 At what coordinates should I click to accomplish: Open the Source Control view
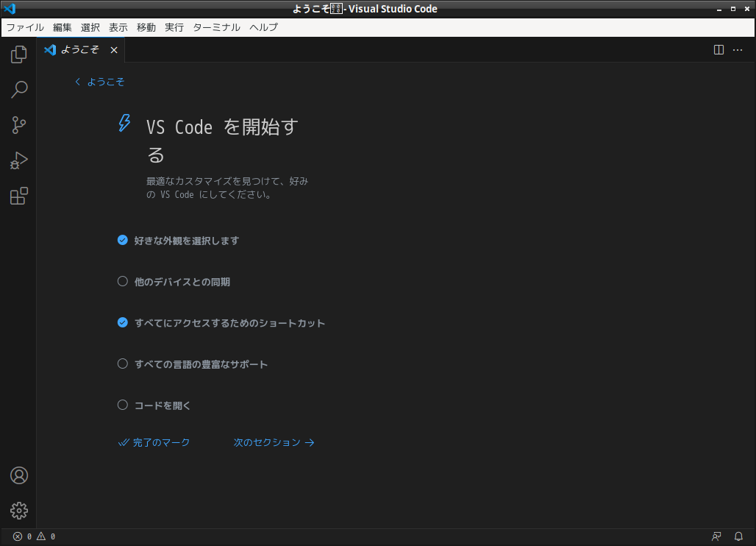(19, 125)
